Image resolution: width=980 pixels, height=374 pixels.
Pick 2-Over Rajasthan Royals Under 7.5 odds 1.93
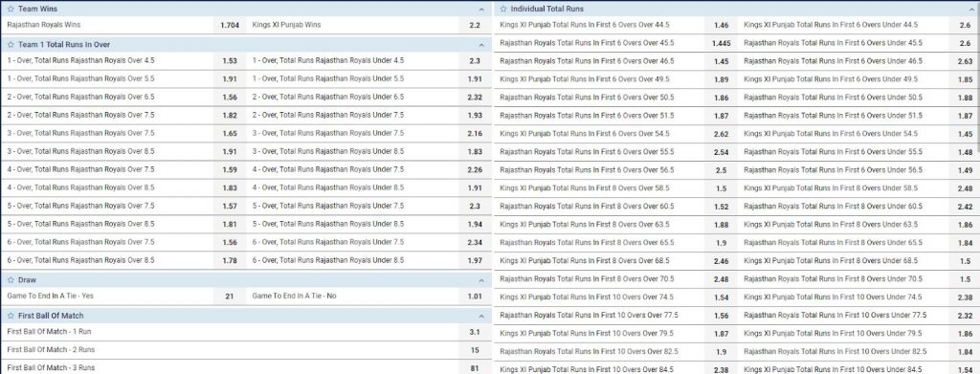(475, 116)
